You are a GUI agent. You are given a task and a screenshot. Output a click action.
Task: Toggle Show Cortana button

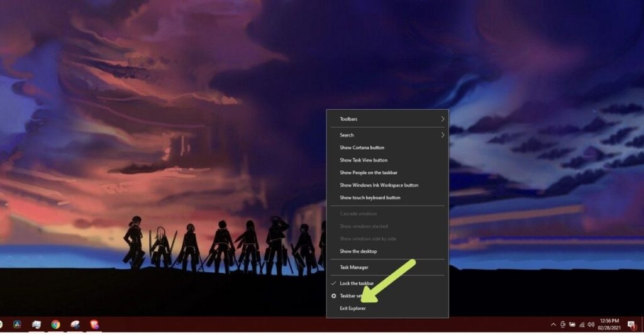coord(387,147)
